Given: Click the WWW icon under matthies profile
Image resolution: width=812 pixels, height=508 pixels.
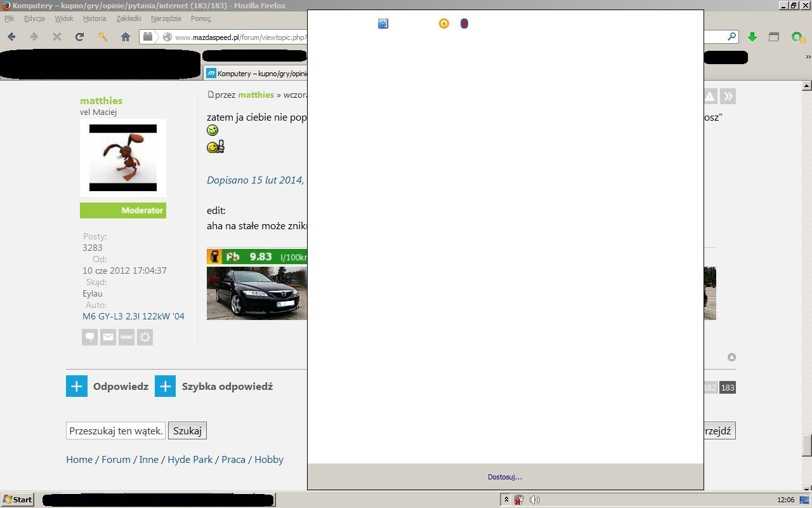Looking at the screenshot, I should (x=127, y=337).
